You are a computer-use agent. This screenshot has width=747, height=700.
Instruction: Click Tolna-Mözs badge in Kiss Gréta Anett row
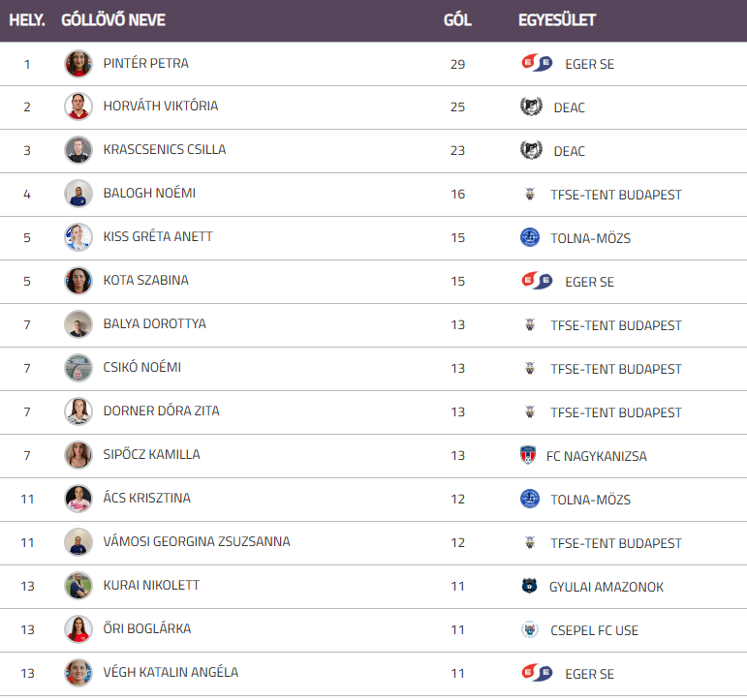(x=529, y=237)
